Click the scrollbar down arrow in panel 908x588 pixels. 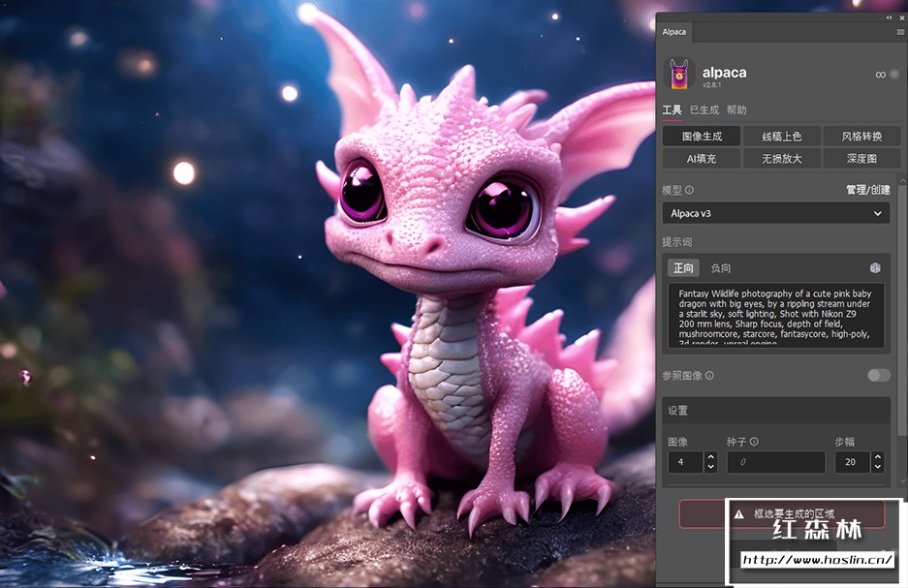point(902,481)
